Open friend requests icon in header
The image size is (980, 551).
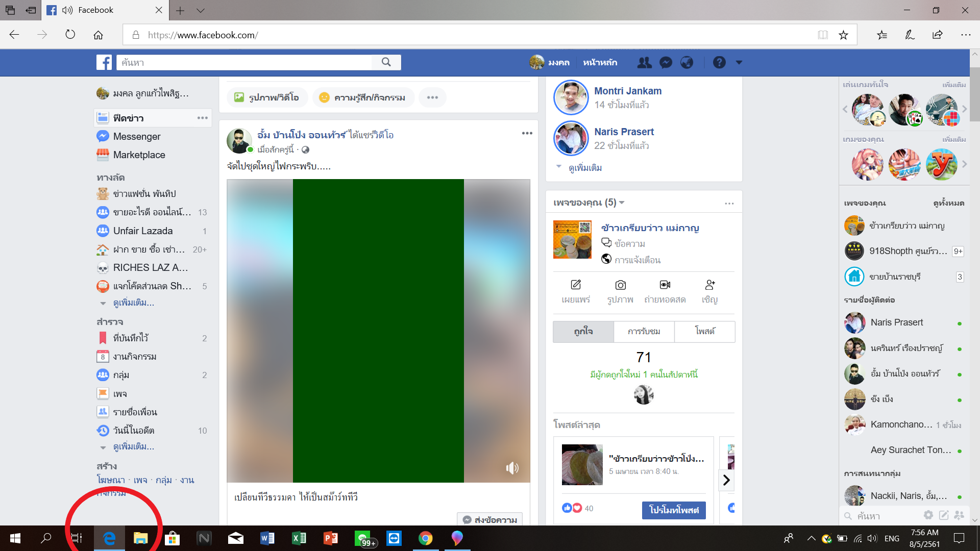click(x=644, y=62)
